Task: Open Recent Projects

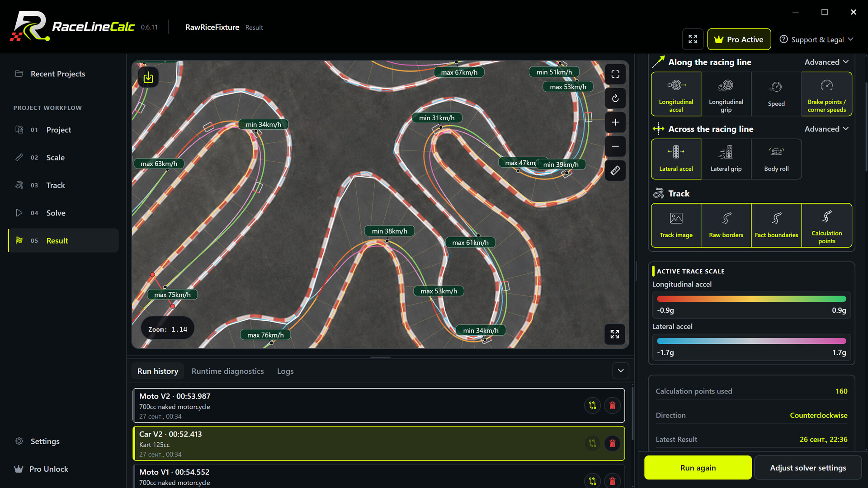Action: click(x=58, y=74)
